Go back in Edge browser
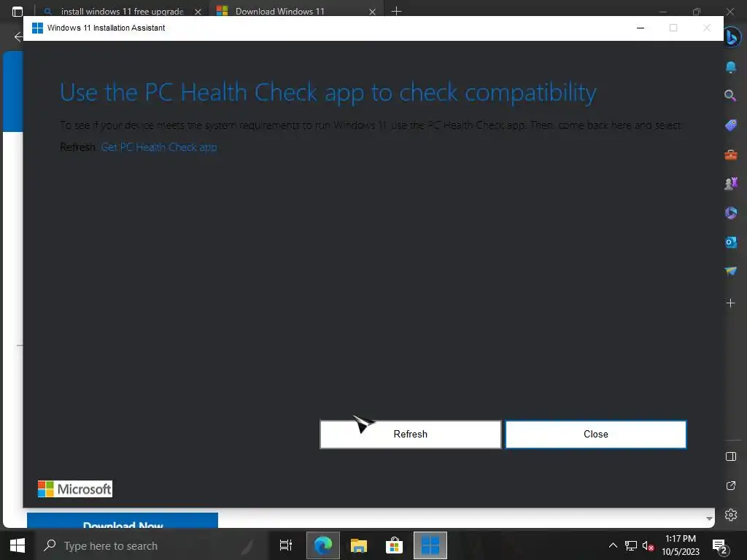 coord(18,36)
